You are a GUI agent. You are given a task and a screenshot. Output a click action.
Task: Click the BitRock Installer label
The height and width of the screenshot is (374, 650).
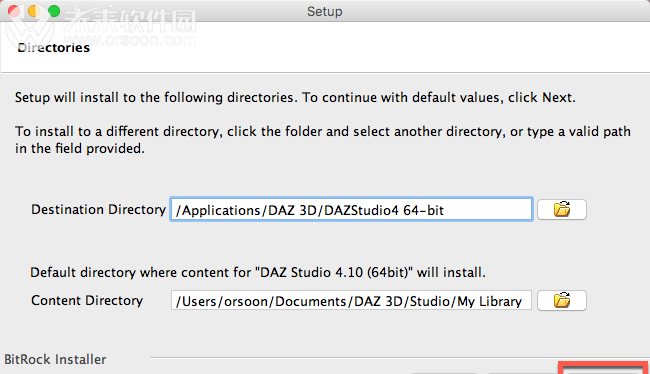click(x=55, y=359)
